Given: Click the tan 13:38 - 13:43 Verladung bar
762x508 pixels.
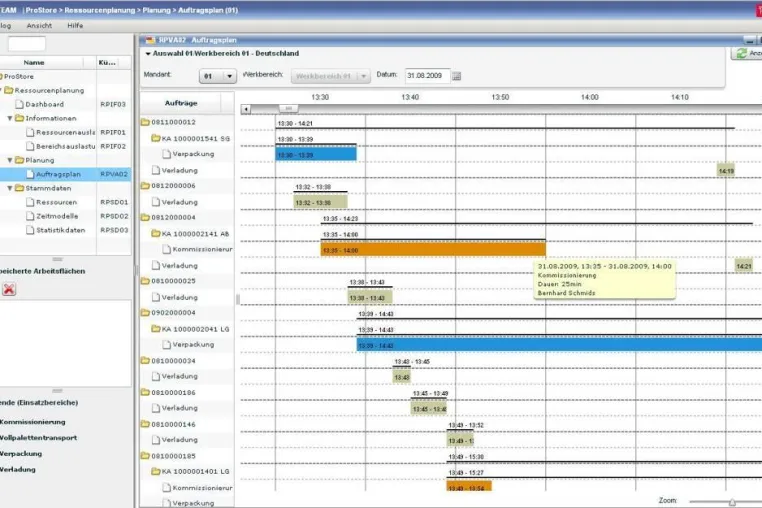Looking at the screenshot, I should 370,298.
